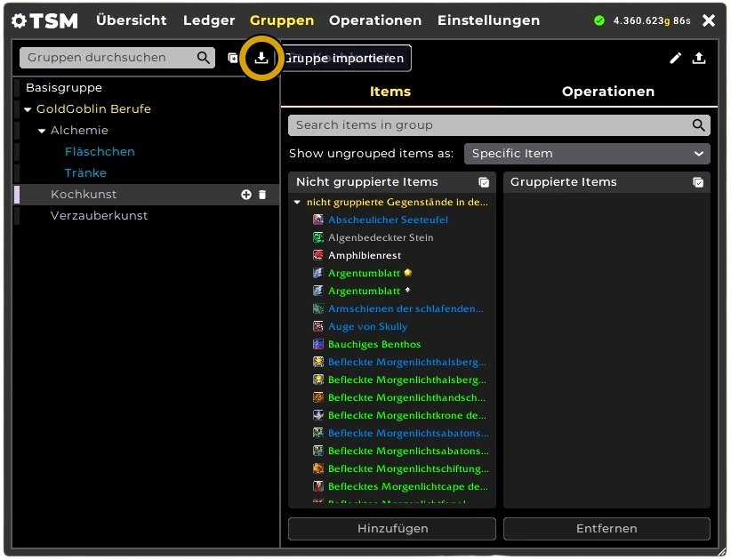Viewport: 731px width, 560px height.
Task: Click the TSM gear logo icon
Action: coord(19,20)
